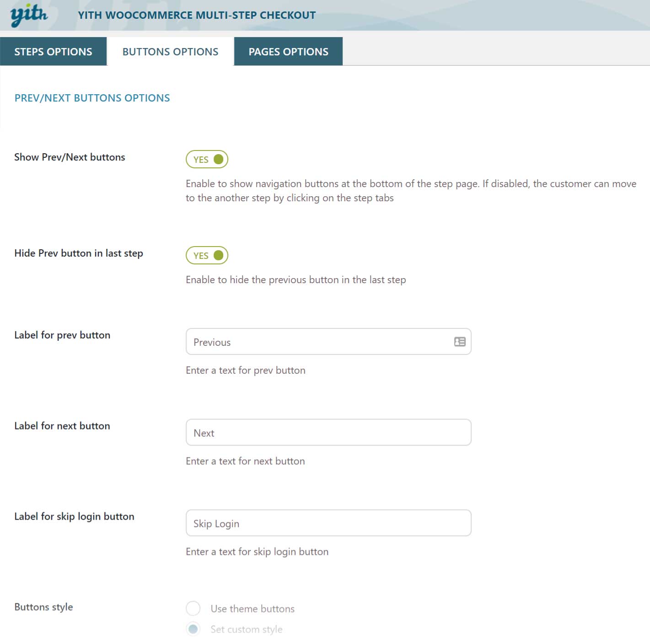The height and width of the screenshot is (644, 650).
Task: Select the Use theme buttons radio option
Action: [x=193, y=608]
